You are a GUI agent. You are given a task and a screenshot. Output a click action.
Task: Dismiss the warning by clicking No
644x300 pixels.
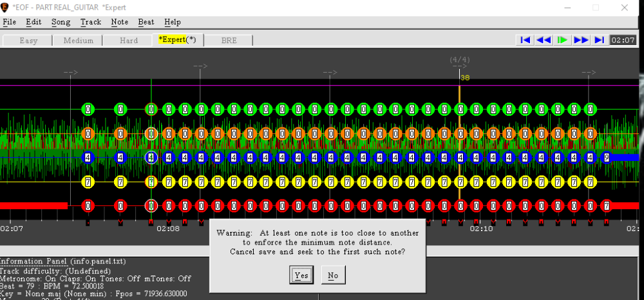pyautogui.click(x=333, y=275)
